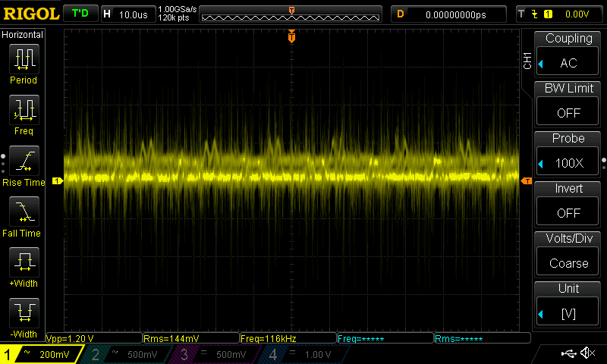Viewport: 607px width, 364px height.
Task: Open the Coupling AC selector
Action: 568,55
